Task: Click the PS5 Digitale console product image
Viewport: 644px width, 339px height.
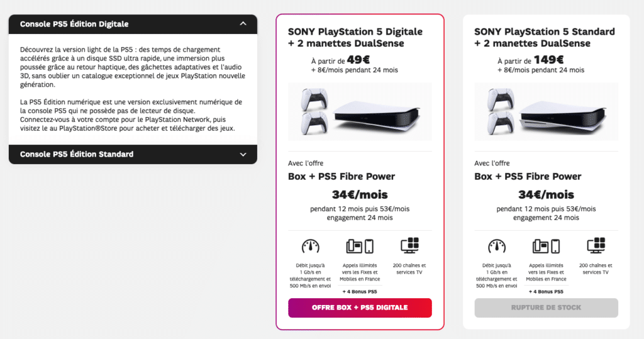Action: tap(360, 112)
